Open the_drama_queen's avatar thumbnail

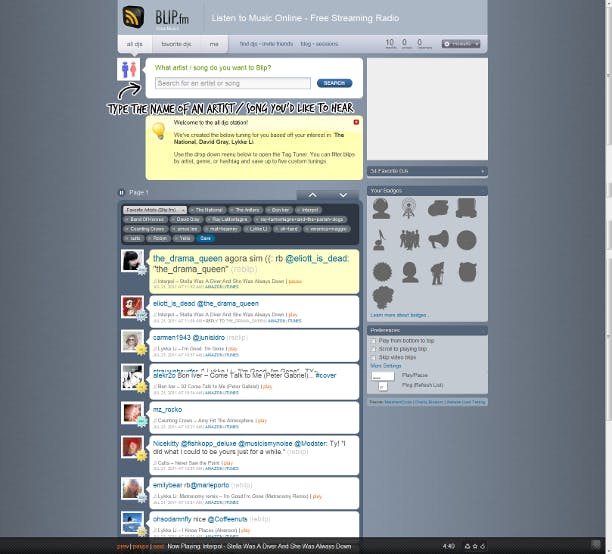[132, 260]
